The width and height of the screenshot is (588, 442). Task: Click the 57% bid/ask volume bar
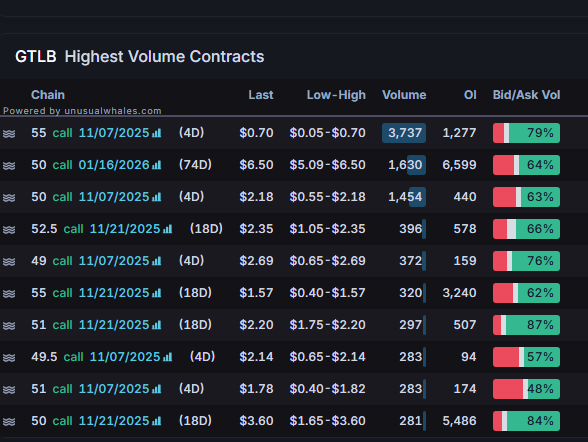point(526,357)
